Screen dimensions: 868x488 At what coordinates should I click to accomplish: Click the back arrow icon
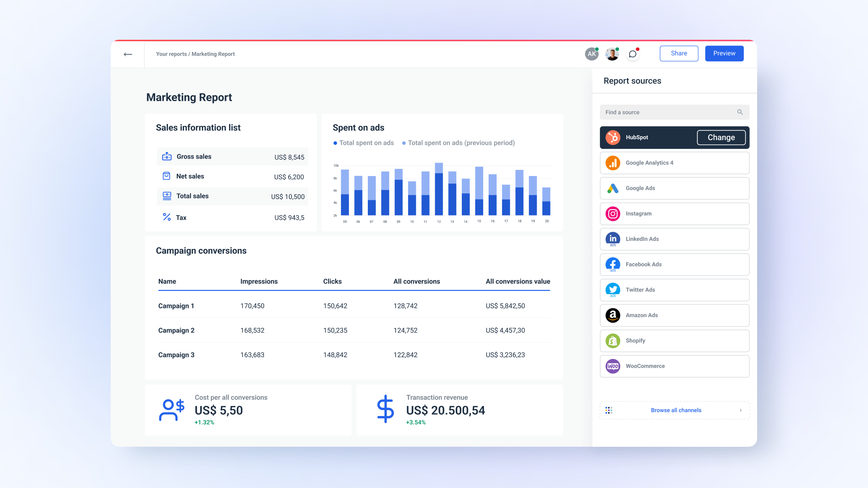point(127,53)
